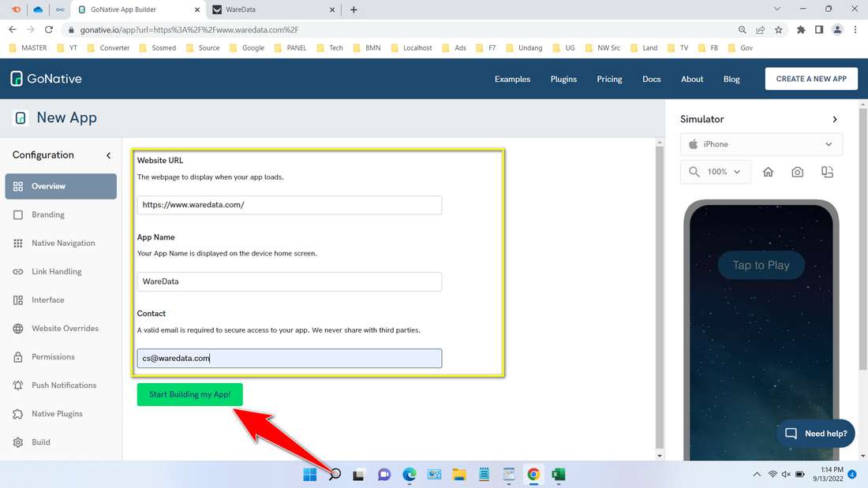Open Push Notifications settings
The height and width of the screenshot is (488, 868).
[65, 385]
